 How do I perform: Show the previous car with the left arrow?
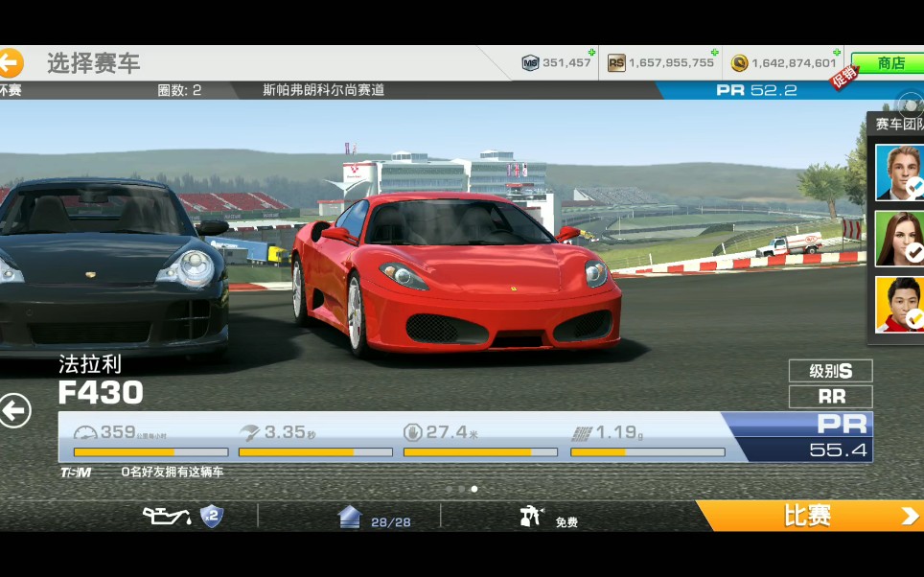coord(14,409)
